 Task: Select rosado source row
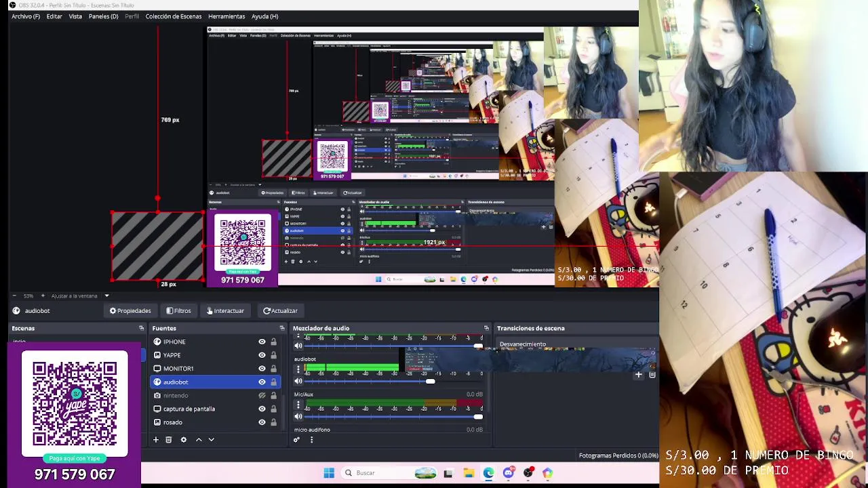click(214, 422)
